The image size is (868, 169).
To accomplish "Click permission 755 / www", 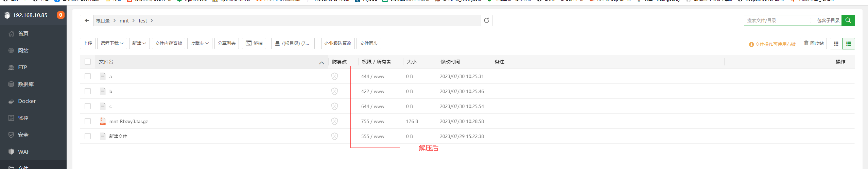I will 373,121.
